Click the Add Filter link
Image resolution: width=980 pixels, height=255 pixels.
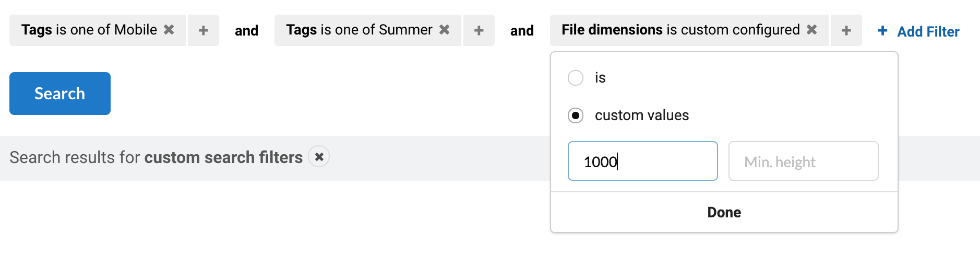tap(928, 32)
